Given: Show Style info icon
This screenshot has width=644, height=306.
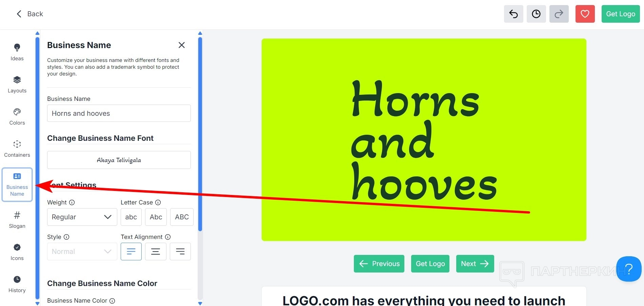Looking at the screenshot, I should pos(66,237).
